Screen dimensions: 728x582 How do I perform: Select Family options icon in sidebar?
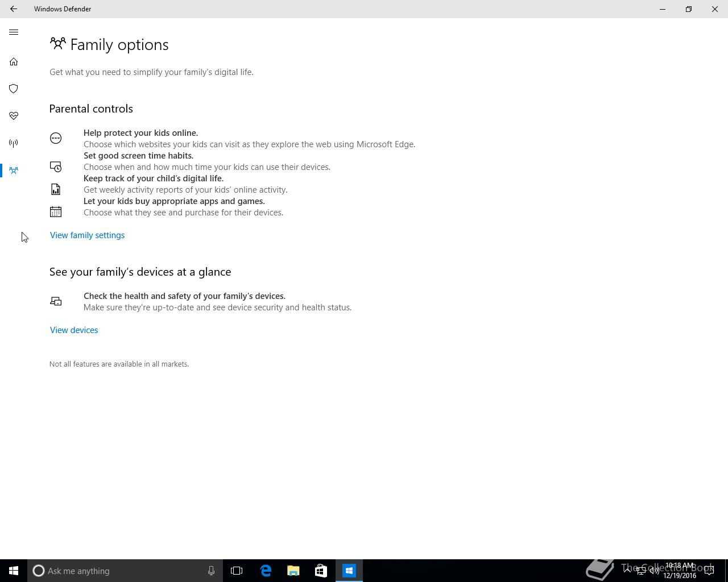point(14,171)
